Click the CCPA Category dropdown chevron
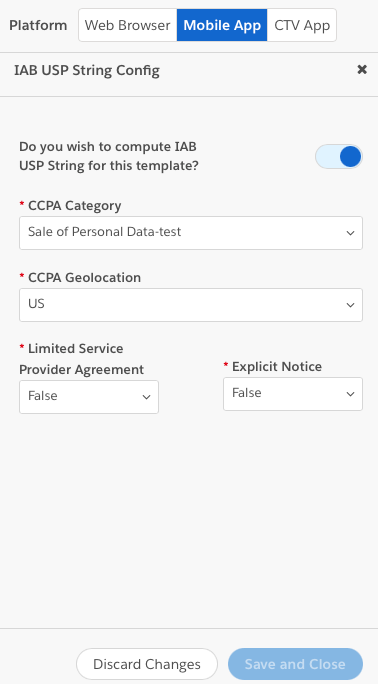 pyautogui.click(x=350, y=233)
